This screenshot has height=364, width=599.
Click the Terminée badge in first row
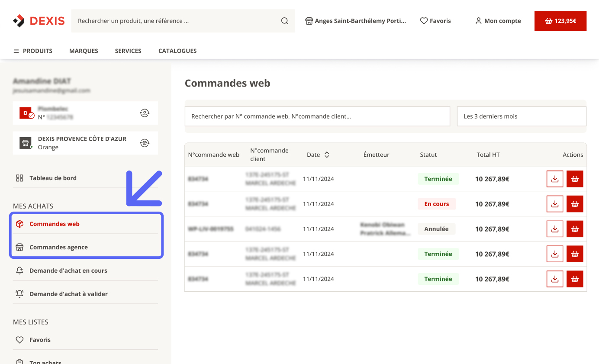click(x=438, y=179)
